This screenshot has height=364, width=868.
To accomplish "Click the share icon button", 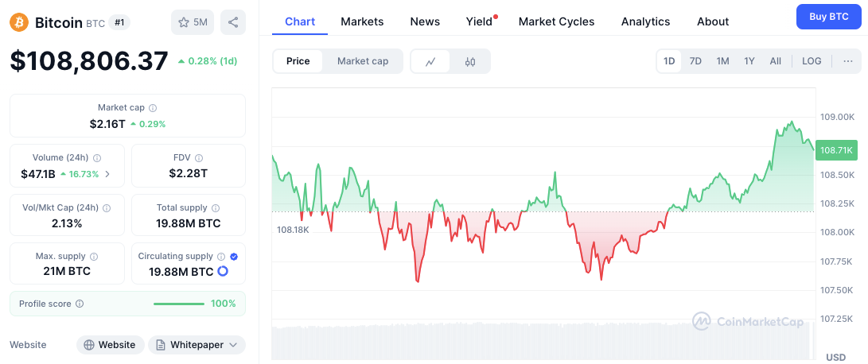I will click(x=233, y=22).
